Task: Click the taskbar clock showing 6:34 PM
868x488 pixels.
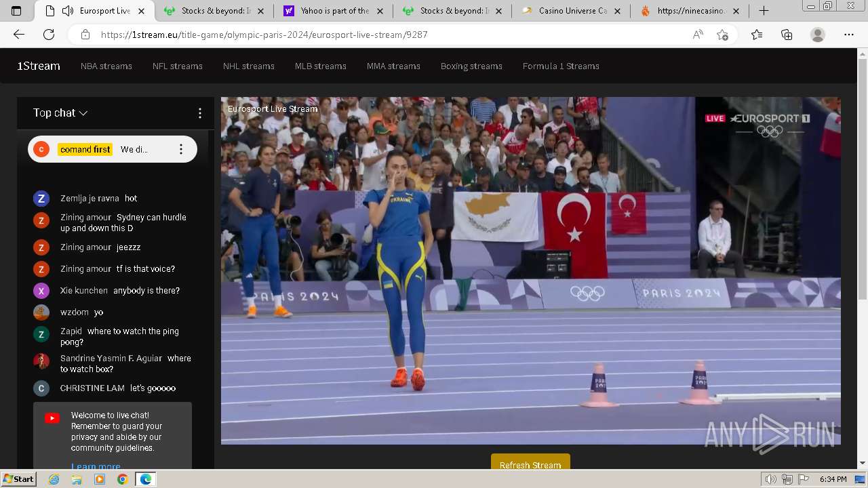Action: [x=833, y=479]
